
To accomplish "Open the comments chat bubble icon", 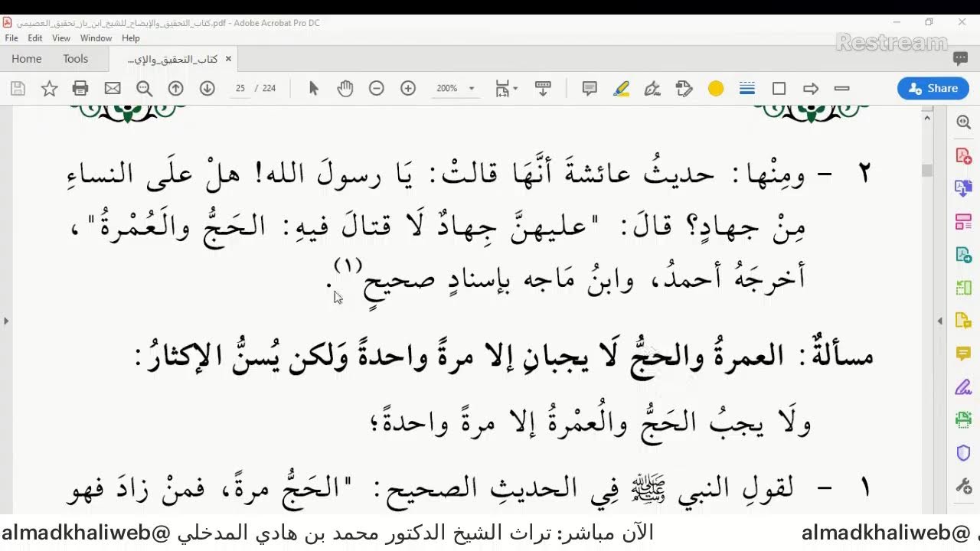I will 960,59.
